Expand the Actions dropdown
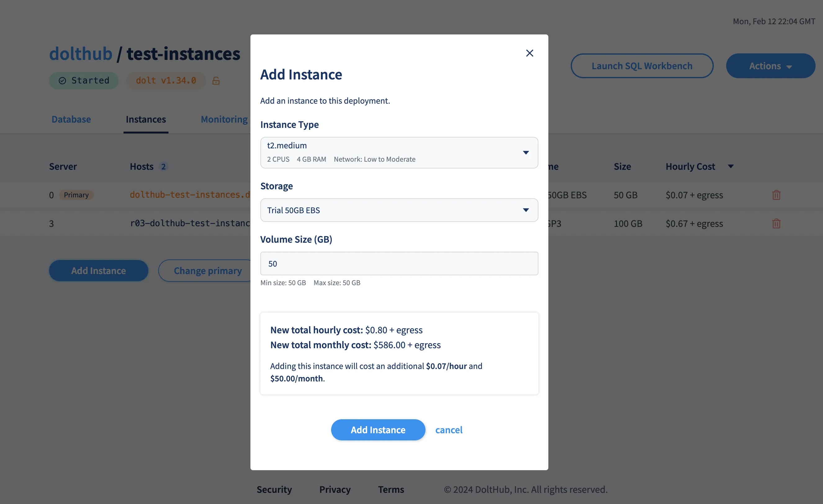Viewport: 823px width, 504px height. 771,65
